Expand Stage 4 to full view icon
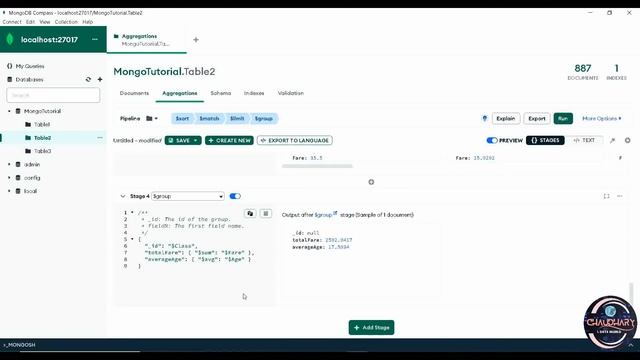The height and width of the screenshot is (360, 640). point(607,196)
